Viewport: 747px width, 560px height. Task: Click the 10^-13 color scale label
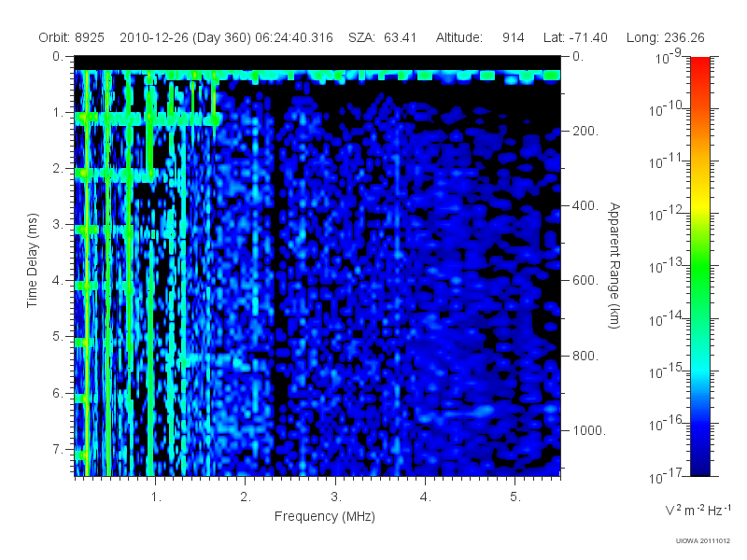tap(666, 266)
